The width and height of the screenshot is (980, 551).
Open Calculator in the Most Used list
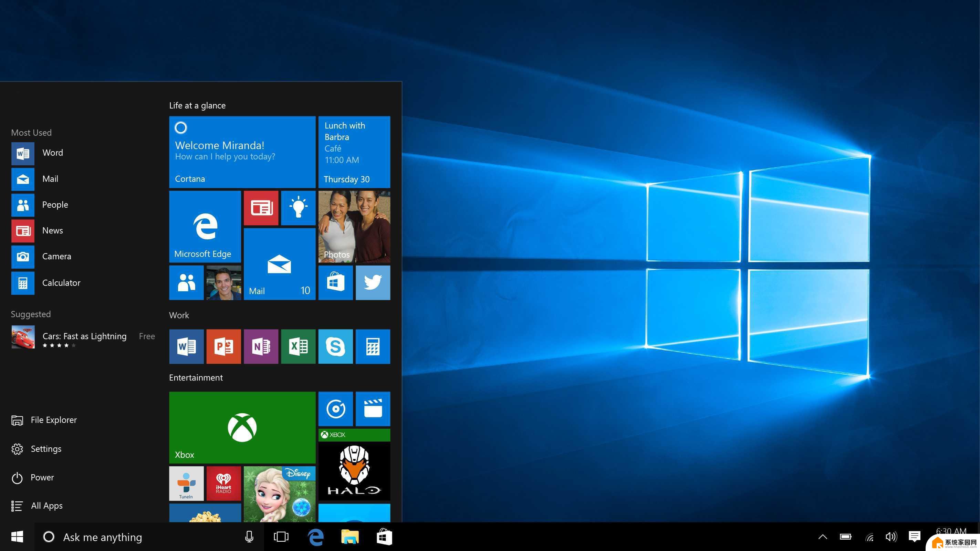coord(46,283)
